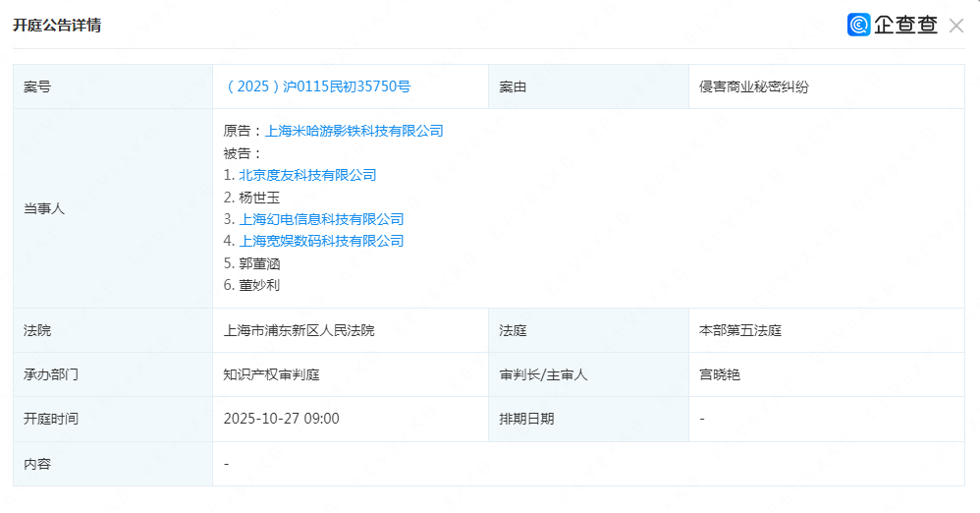This screenshot has height=513, width=980.
Task: Open defendant 上海幻电信息科技有限公司 link
Action: click(321, 219)
